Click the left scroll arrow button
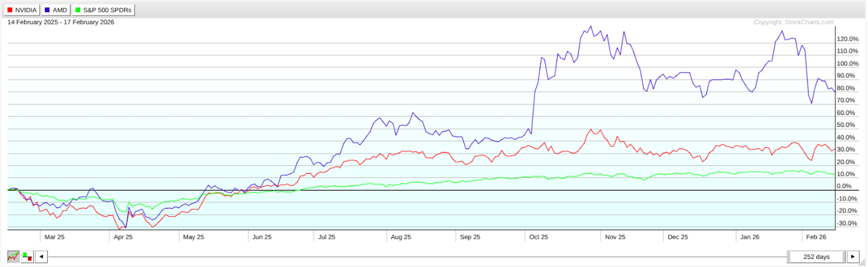 41,257
